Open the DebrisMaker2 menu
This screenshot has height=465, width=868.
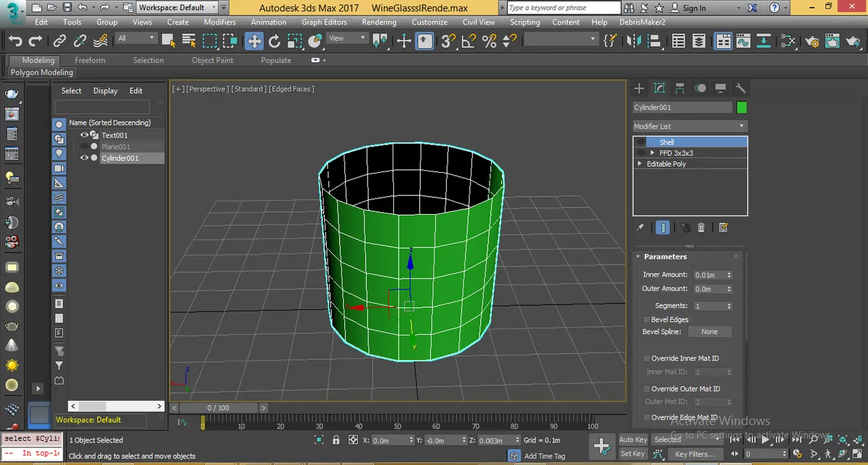642,22
